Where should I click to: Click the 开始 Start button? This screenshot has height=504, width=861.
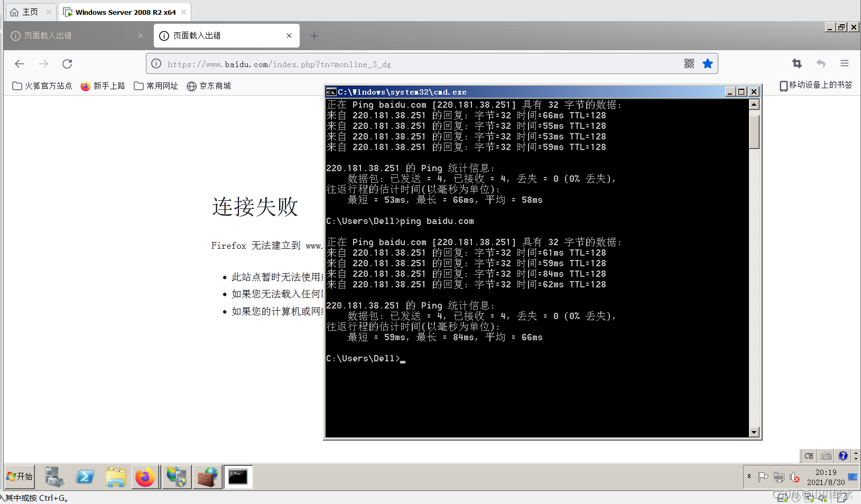20,477
